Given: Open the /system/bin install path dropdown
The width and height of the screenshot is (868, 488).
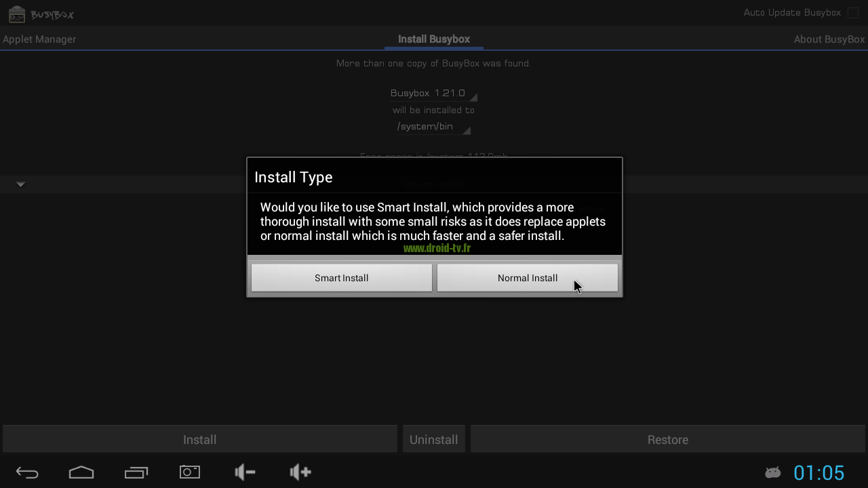Looking at the screenshot, I should tap(433, 127).
